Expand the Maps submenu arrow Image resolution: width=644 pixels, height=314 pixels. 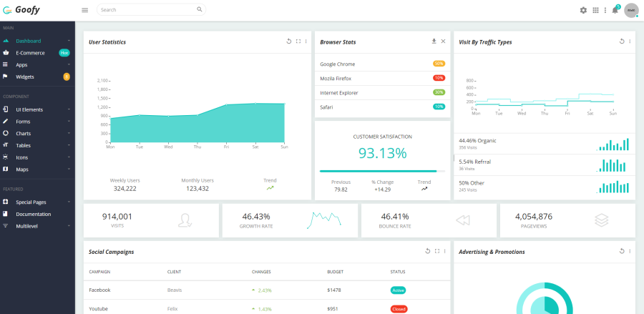pyautogui.click(x=69, y=169)
